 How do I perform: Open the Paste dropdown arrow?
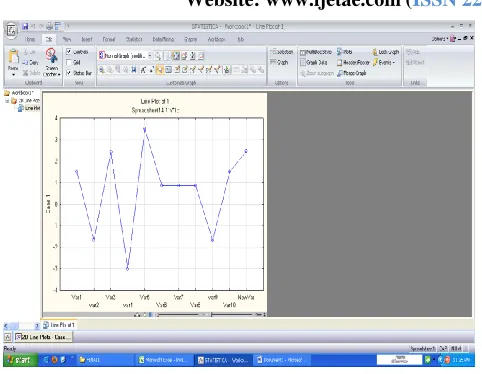(13, 75)
